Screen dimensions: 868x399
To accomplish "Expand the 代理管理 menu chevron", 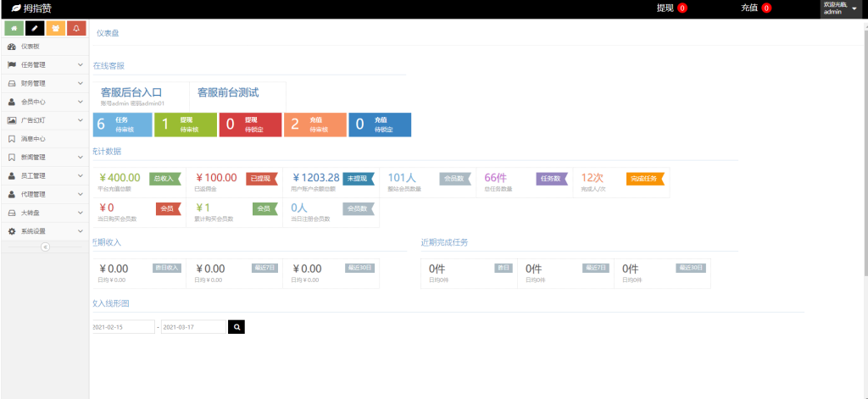I will pyautogui.click(x=81, y=194).
